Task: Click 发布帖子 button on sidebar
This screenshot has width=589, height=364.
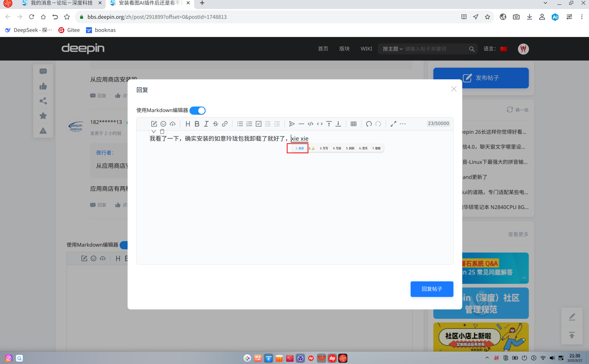Action: (x=481, y=78)
